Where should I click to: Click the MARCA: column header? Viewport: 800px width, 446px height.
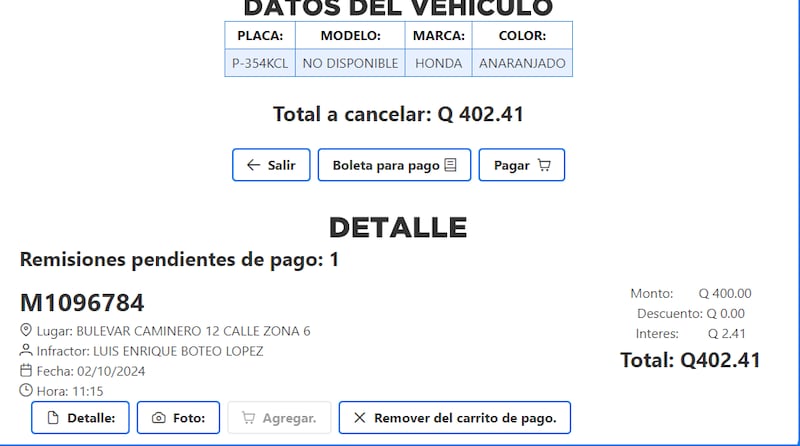[x=438, y=35]
